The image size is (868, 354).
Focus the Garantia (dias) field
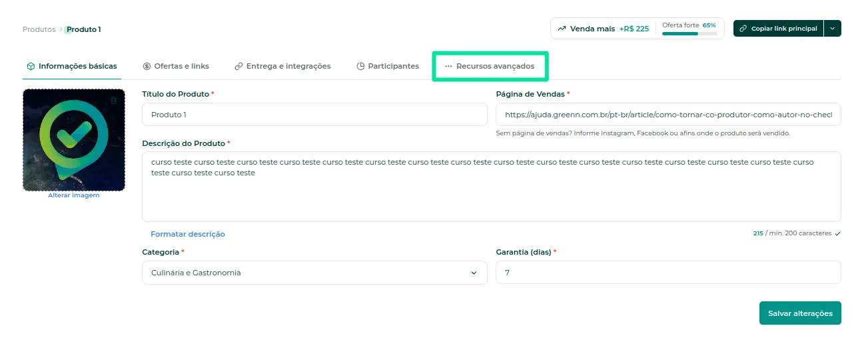point(668,273)
